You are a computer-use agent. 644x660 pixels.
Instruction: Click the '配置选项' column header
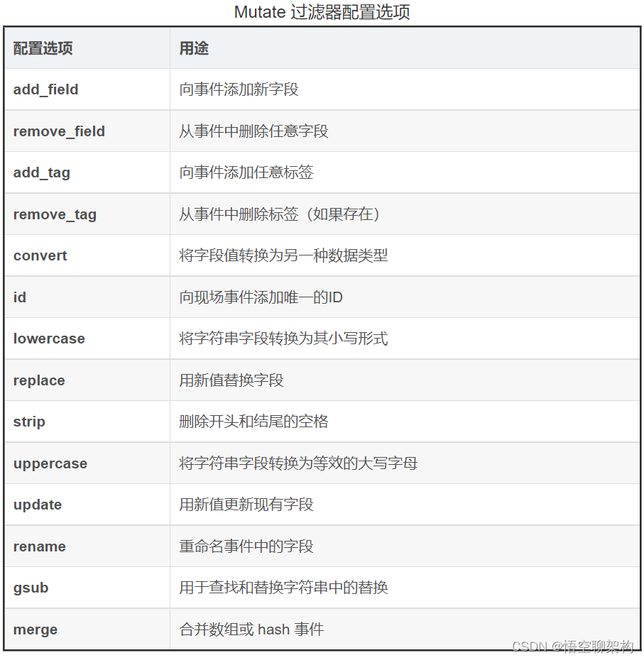tap(43, 48)
